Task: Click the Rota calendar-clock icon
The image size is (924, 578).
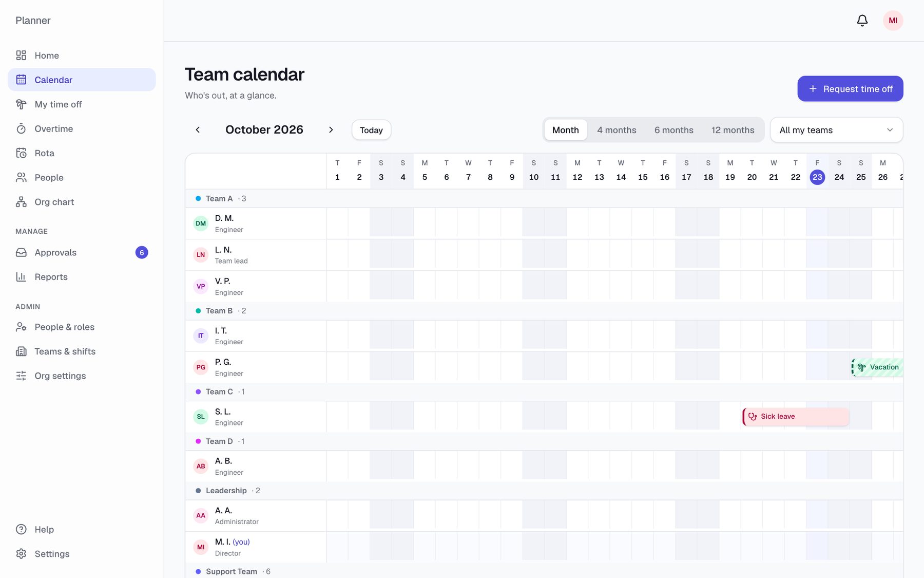Action: pos(21,153)
